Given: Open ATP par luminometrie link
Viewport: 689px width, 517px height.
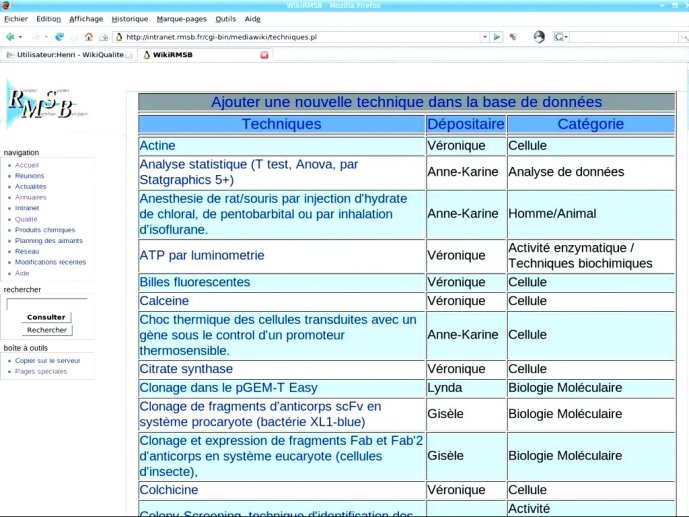Looking at the screenshot, I should pos(202,255).
